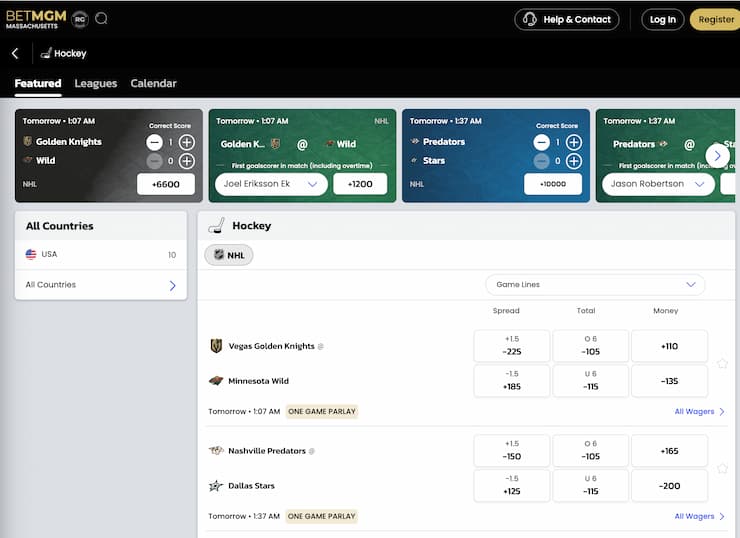Select USA in All Countries list
Image resolution: width=740 pixels, height=538 pixels.
point(101,254)
